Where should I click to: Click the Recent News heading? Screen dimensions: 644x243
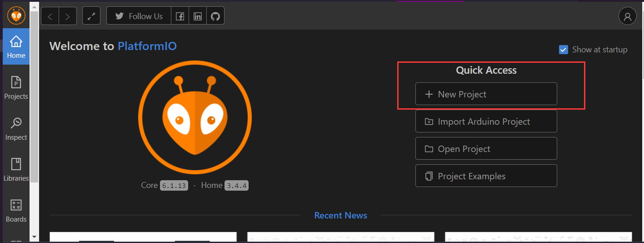click(340, 215)
